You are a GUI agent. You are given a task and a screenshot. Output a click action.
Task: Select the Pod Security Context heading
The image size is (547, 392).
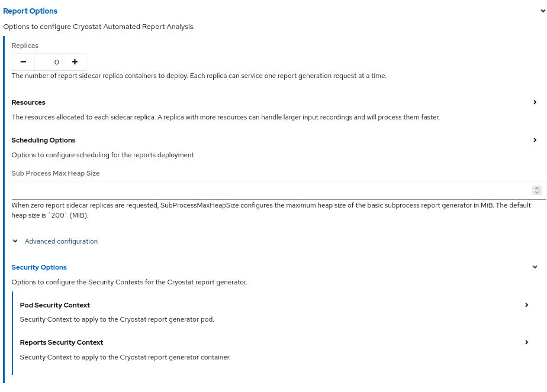tap(54, 304)
